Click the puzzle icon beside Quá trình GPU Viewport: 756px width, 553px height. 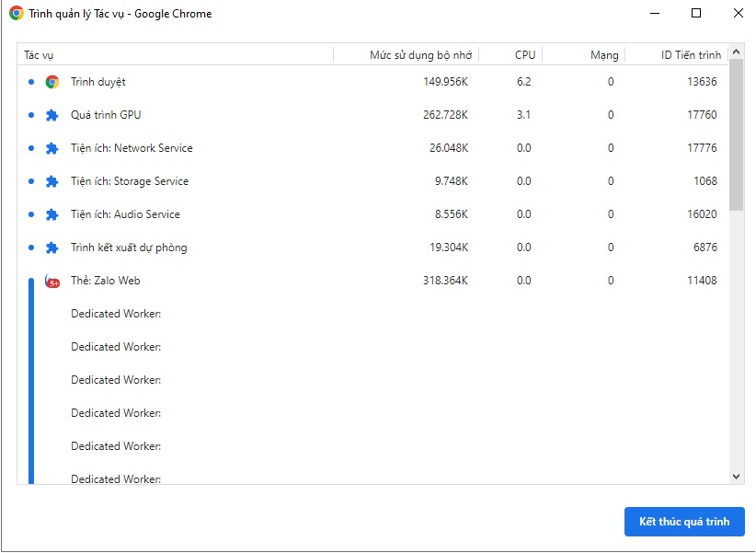click(52, 115)
